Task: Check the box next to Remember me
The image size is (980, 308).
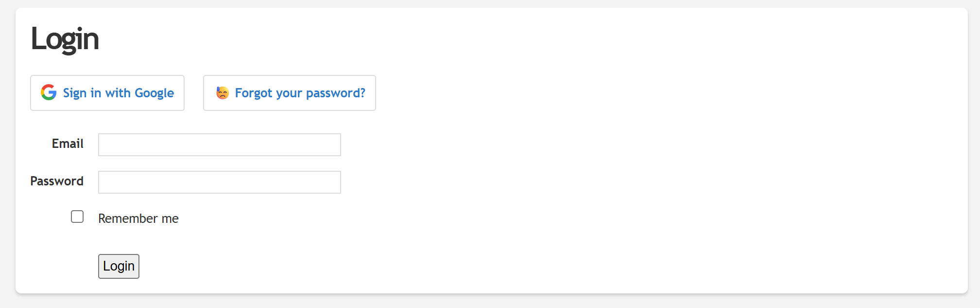Action: pyautogui.click(x=77, y=216)
